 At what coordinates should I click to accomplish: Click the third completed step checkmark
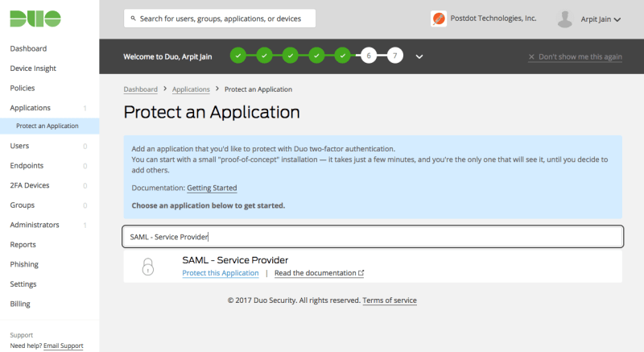[x=291, y=56]
